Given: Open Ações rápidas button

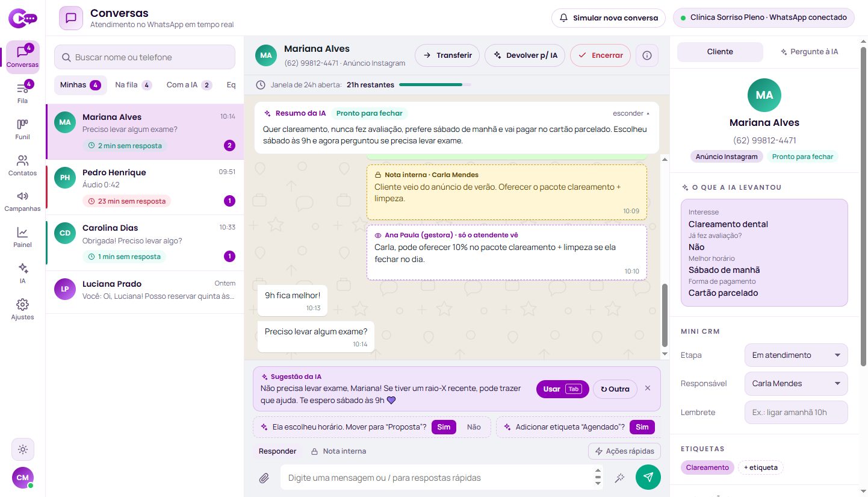Looking at the screenshot, I should coord(625,451).
